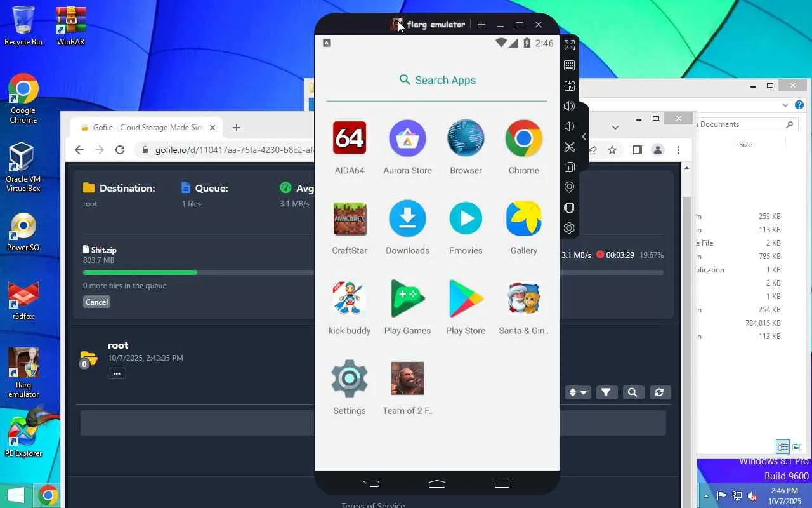Image resolution: width=812 pixels, height=508 pixels.
Task: Reload the Gofile page in Chrome
Action: 120,150
